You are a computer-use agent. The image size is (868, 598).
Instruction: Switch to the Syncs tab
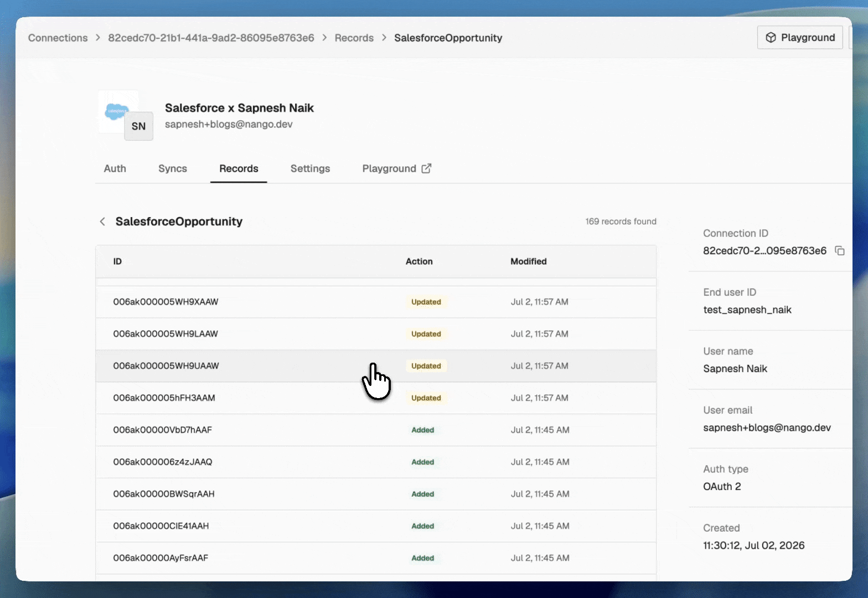click(173, 168)
